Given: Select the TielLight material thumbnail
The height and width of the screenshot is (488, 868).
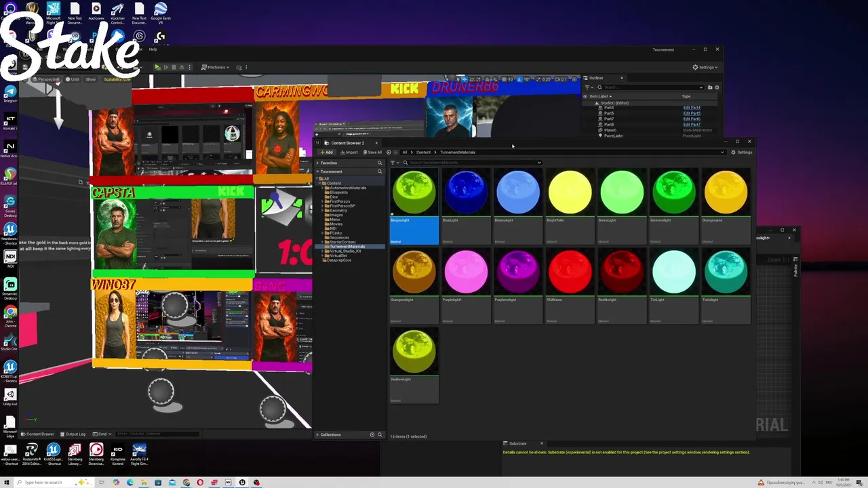Looking at the screenshot, I should pyautogui.click(x=674, y=272).
